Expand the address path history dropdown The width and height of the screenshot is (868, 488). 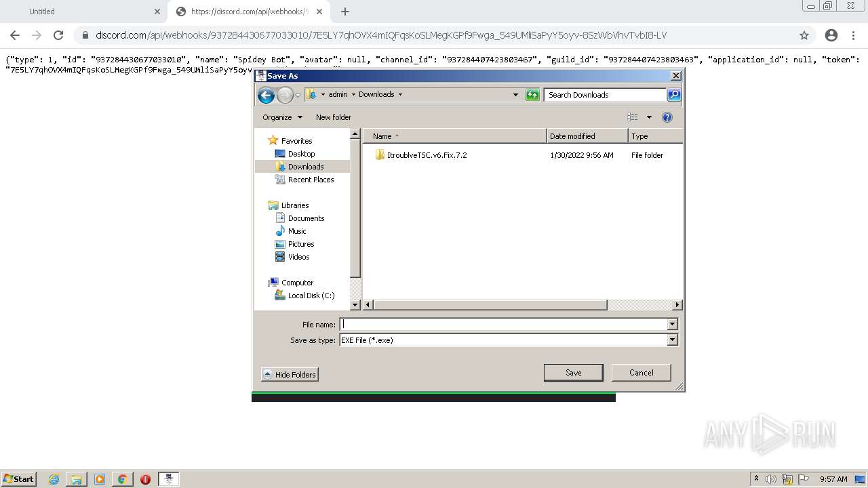coord(515,95)
